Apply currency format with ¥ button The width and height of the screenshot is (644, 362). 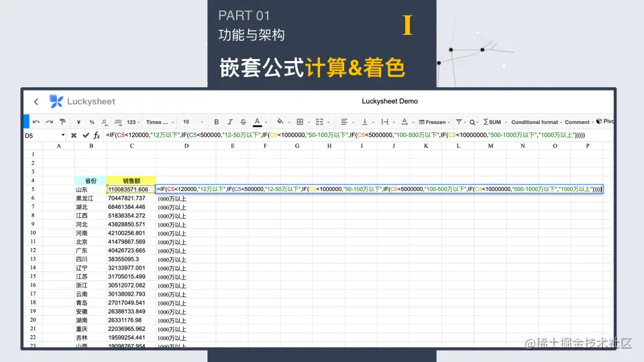point(78,122)
